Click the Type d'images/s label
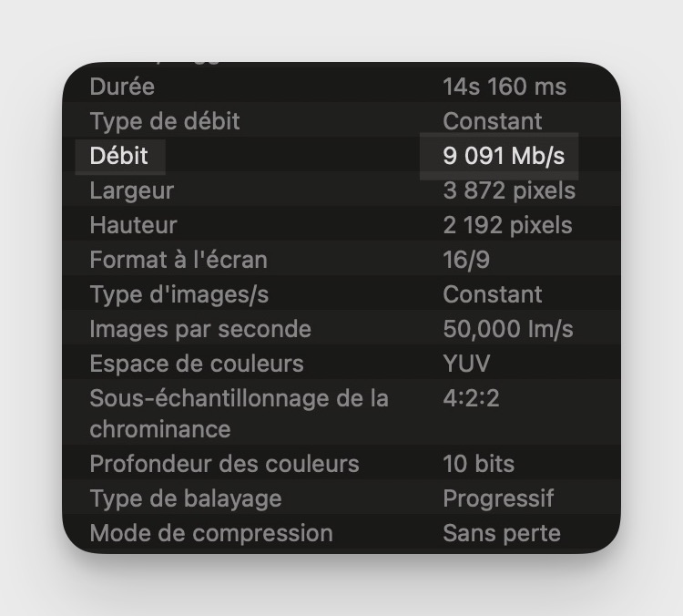683x616 pixels. coord(179,294)
